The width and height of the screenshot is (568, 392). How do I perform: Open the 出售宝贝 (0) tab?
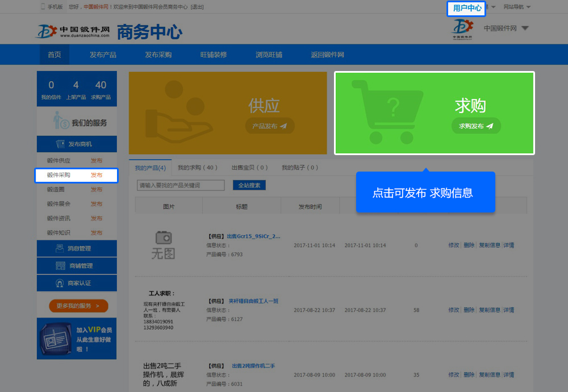click(x=249, y=168)
